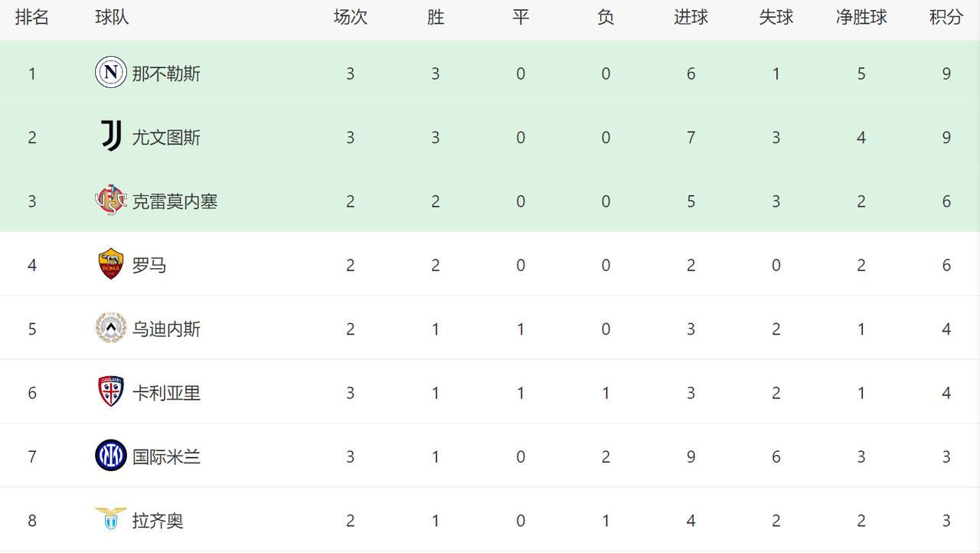The image size is (980, 553).
Task: Click the Lazio eagle logo
Action: click(111, 519)
